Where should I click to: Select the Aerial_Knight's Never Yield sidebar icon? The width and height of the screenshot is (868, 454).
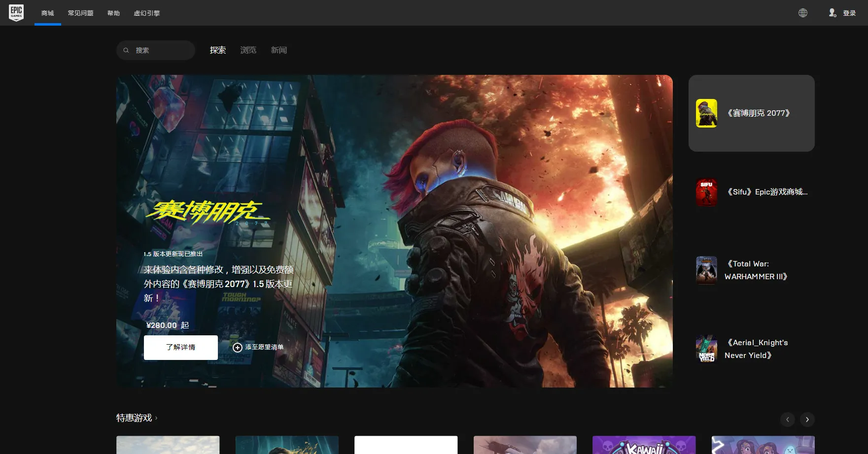coord(706,349)
